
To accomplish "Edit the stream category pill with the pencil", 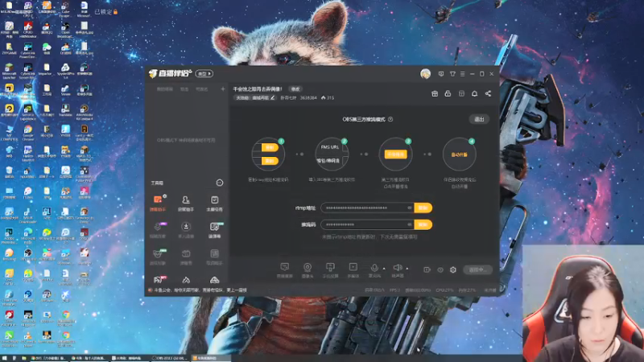I will click(x=255, y=98).
